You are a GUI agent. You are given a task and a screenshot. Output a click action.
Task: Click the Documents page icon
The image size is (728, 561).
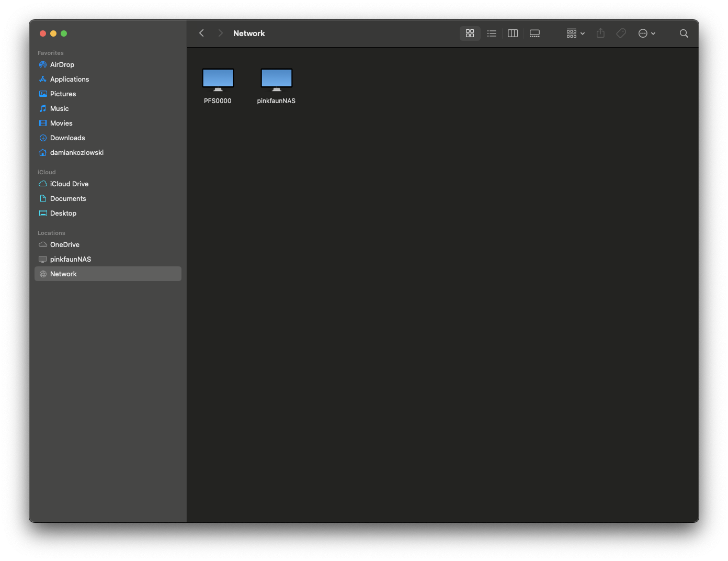tap(43, 198)
